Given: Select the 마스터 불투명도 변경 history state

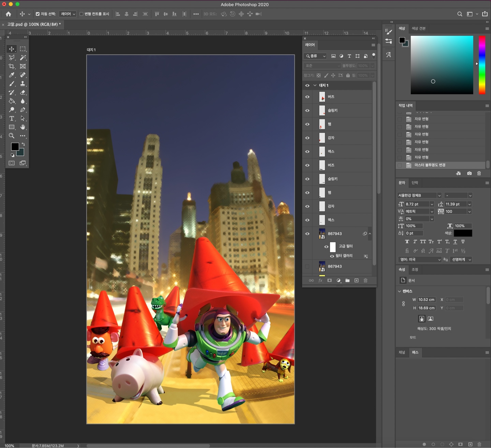Looking at the screenshot, I should click(x=441, y=165).
